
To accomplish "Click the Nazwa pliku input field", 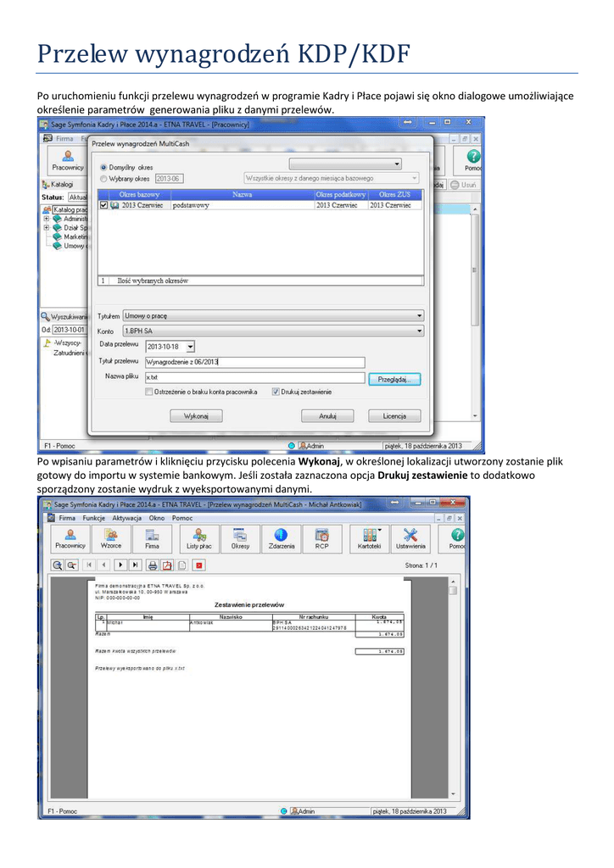I will point(254,378).
